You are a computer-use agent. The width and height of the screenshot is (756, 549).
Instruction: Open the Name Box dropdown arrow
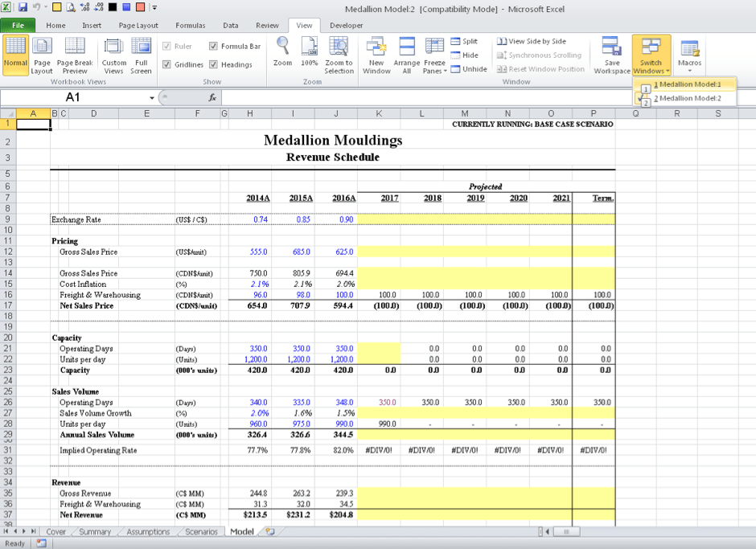152,98
